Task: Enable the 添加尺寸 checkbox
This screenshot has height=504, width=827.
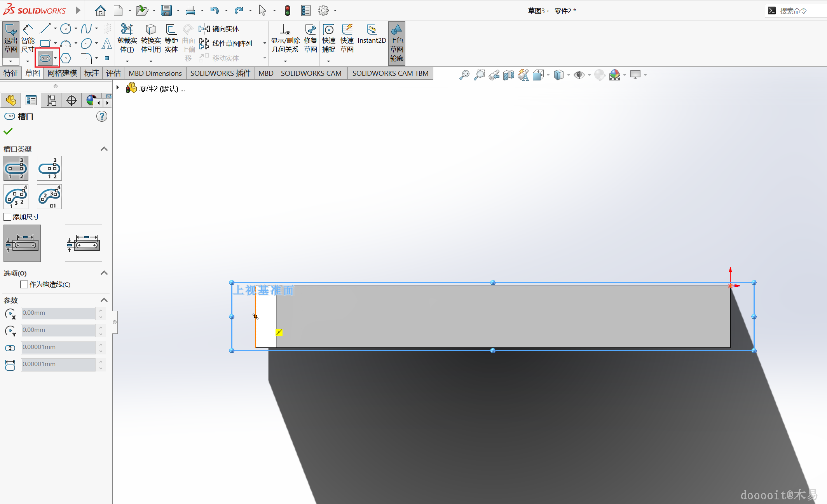Action: (7, 217)
